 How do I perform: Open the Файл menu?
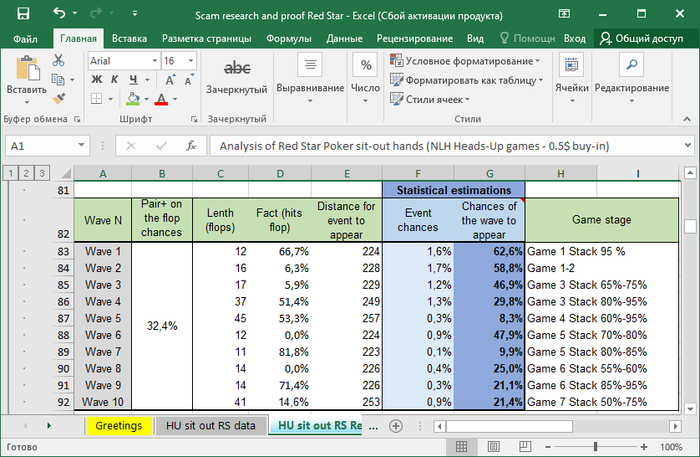25,39
